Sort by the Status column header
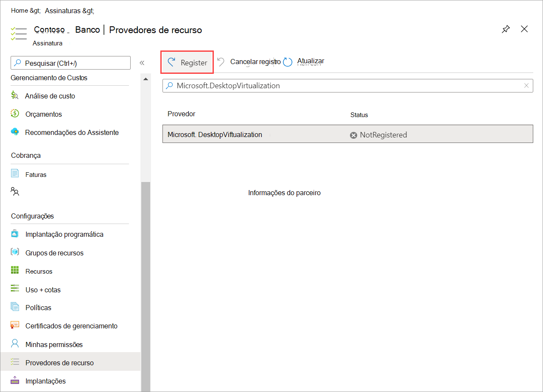Screen dimensions: 543x392 (x=359, y=115)
